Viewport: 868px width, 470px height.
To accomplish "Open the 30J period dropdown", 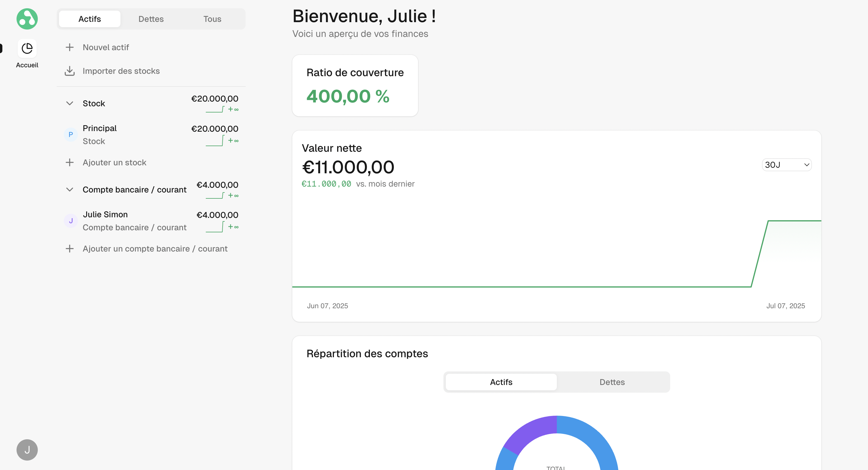I will pyautogui.click(x=787, y=165).
